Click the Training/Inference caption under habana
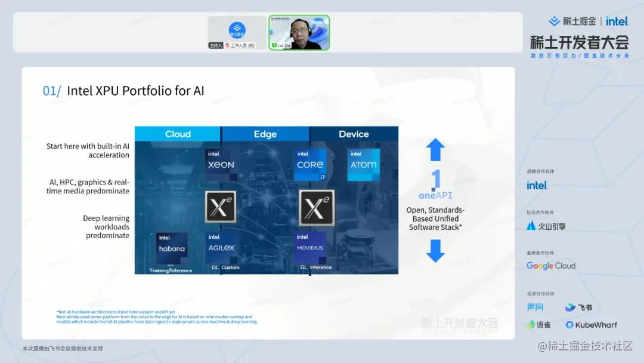Viewport: 644px width, 363px height. point(171,270)
